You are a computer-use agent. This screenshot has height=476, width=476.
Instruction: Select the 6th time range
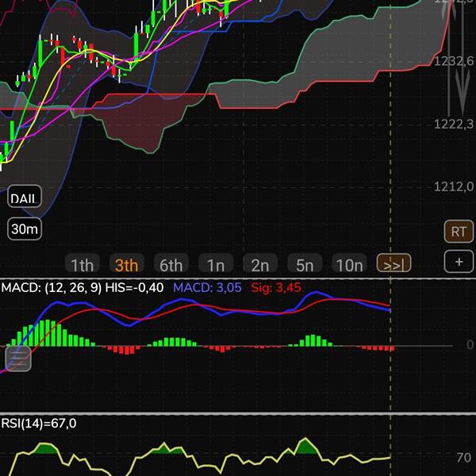point(171,263)
